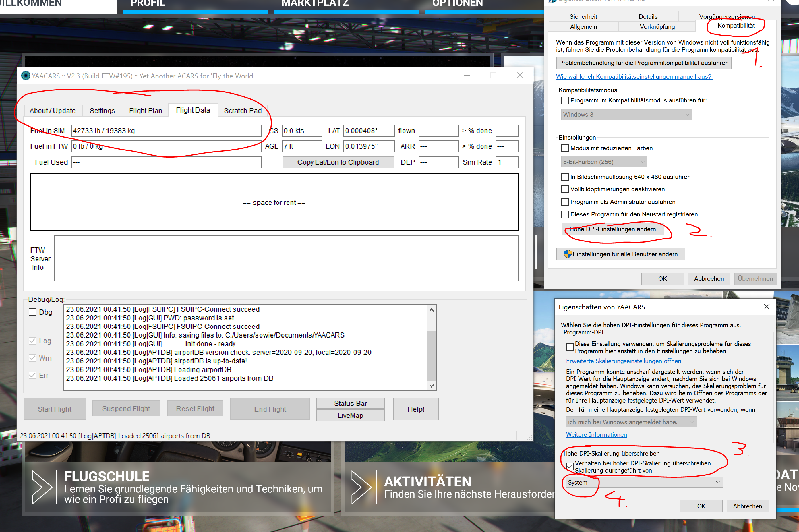Viewport: 799px width, 532px height.
Task: Open the Allgemein properties tab
Action: pos(583,26)
